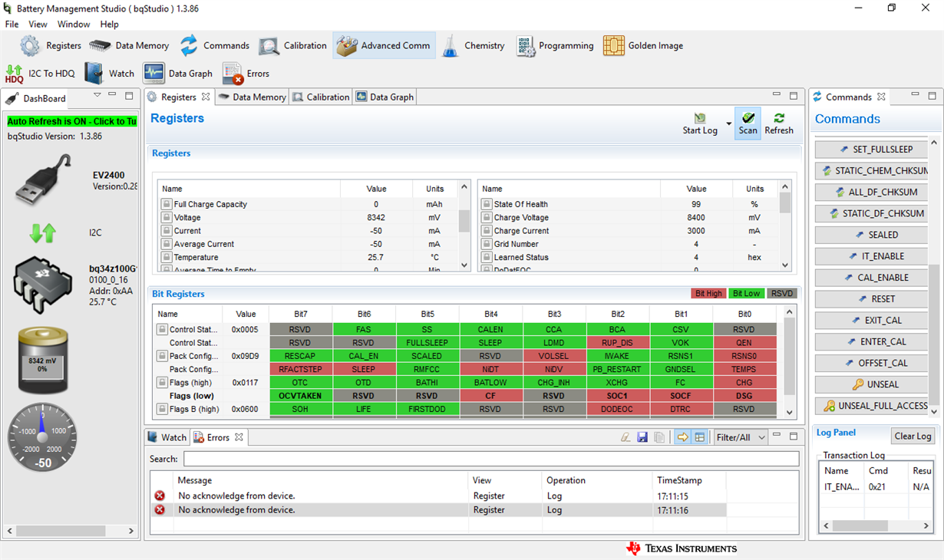Switch to the Data Graph tab
The width and height of the screenshot is (944, 560).
(385, 97)
